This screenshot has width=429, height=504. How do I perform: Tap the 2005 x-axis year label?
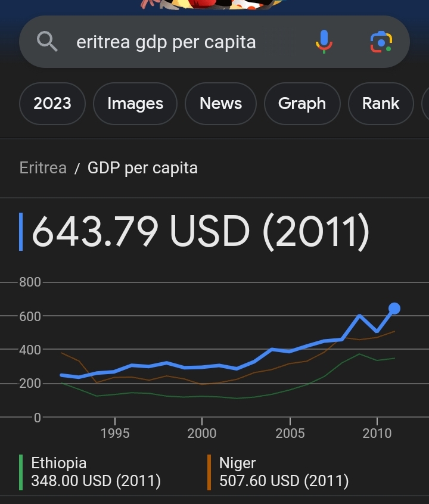coord(290,433)
